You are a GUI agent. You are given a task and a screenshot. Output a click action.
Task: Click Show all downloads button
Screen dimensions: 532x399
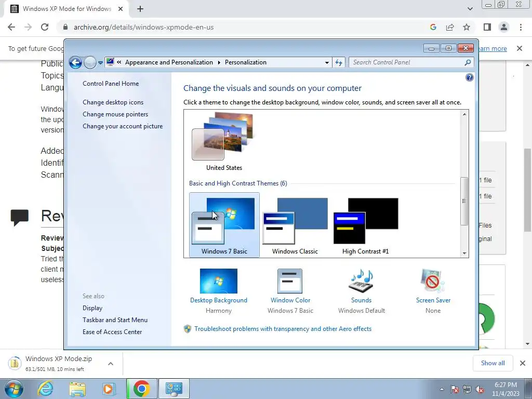click(x=493, y=363)
